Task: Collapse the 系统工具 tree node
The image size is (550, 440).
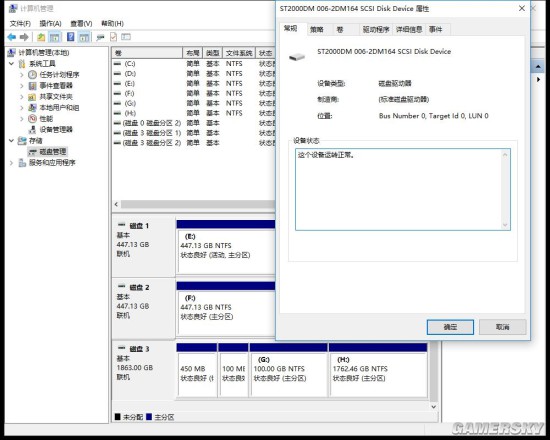Action: 12,64
